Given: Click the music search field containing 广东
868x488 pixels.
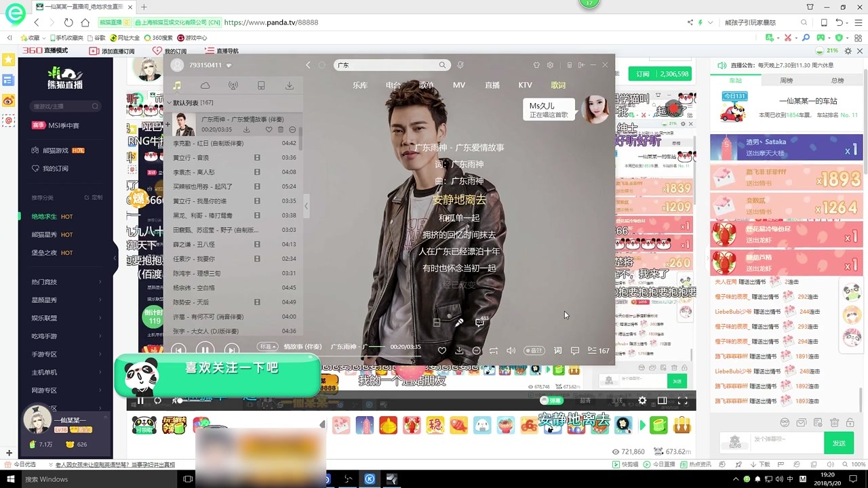Looking at the screenshot, I should click(391, 65).
